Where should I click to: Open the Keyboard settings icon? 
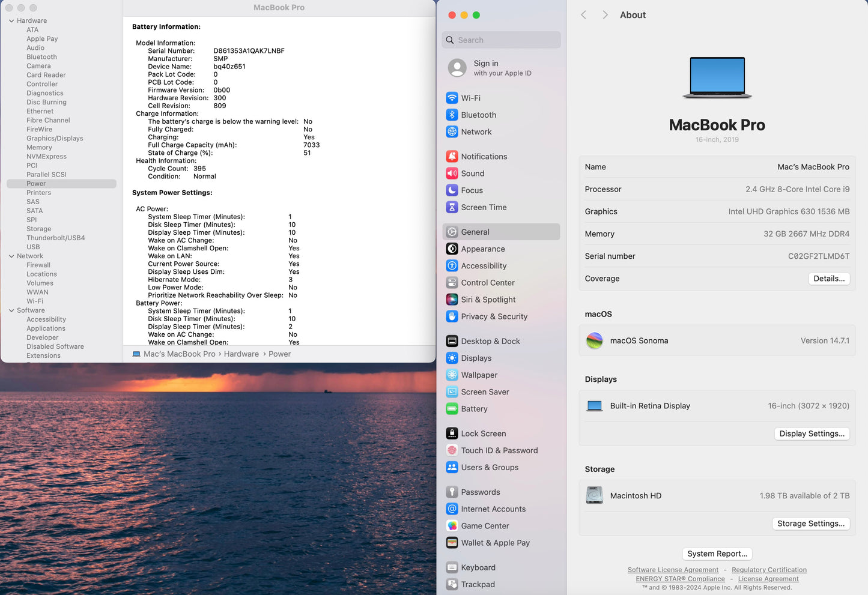pos(452,567)
